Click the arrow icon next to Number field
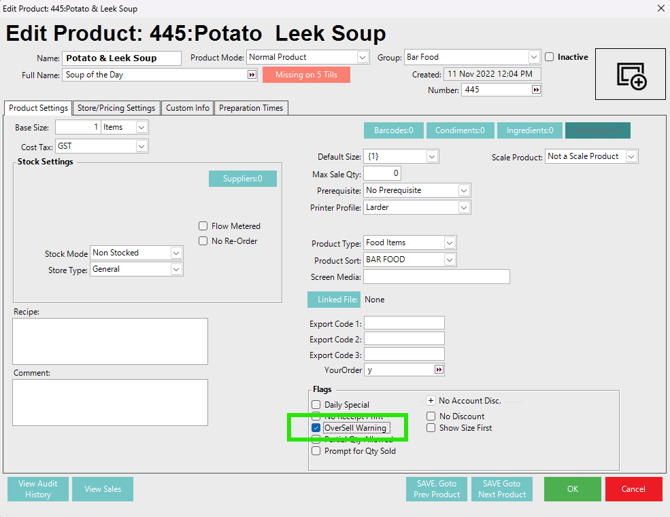 [x=536, y=90]
